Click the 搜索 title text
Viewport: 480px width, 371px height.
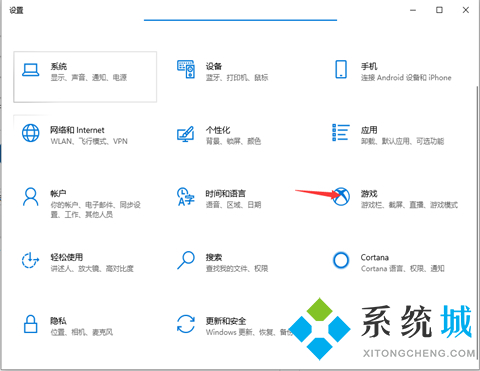[214, 257]
